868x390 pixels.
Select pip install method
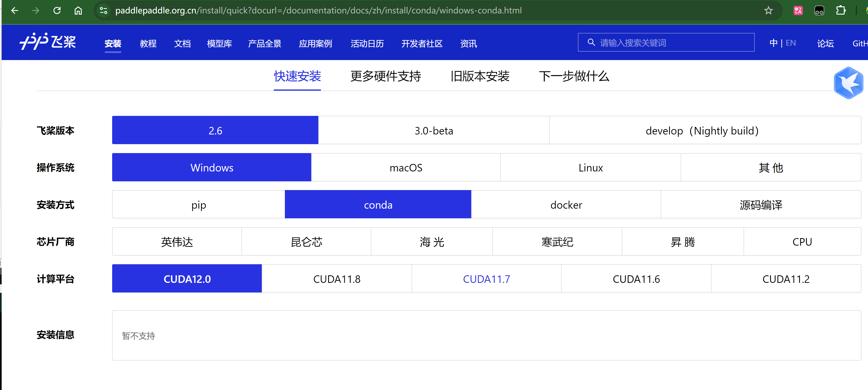click(x=198, y=204)
